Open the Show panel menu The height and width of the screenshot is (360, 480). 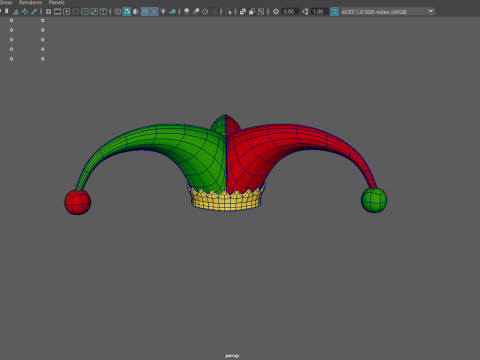(x=6, y=2)
